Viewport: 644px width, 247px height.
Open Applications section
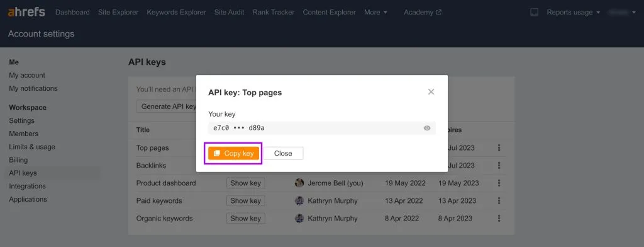pyautogui.click(x=28, y=199)
